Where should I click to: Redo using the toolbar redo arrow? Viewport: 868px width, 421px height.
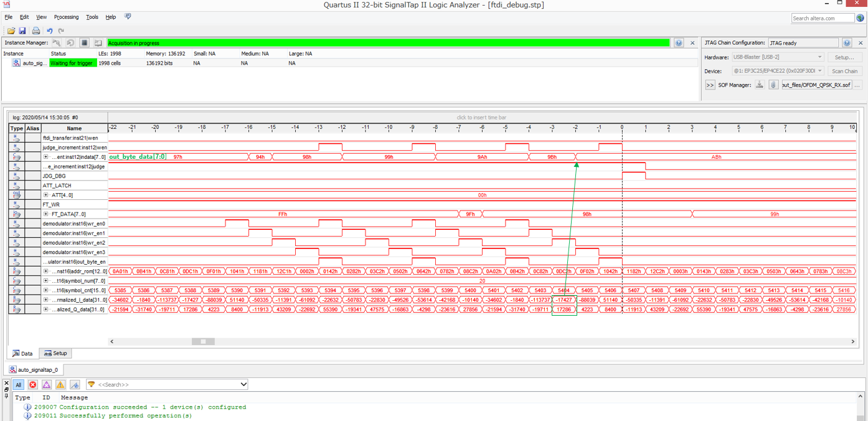tap(61, 31)
